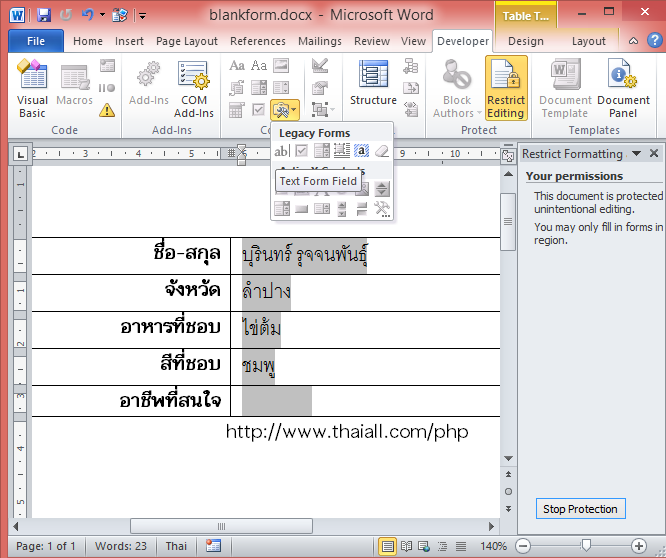Expand the Legacy Tools dropdown

pyautogui.click(x=284, y=109)
